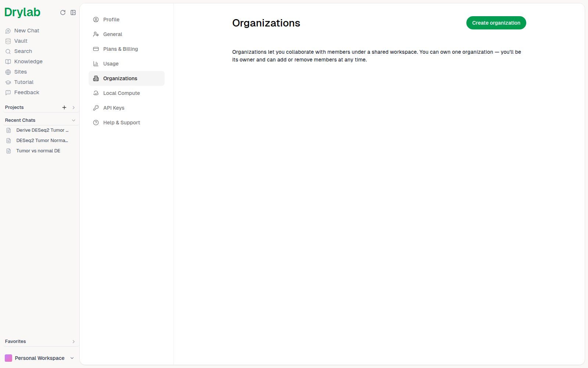Click the Help & Support question icon
This screenshot has width=588, height=368.
coord(96,123)
